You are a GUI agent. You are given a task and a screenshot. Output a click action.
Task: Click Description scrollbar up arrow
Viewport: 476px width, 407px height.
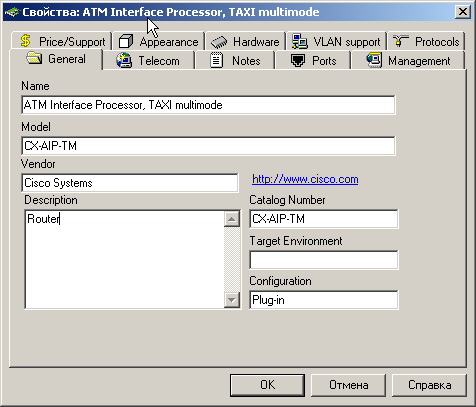232,219
